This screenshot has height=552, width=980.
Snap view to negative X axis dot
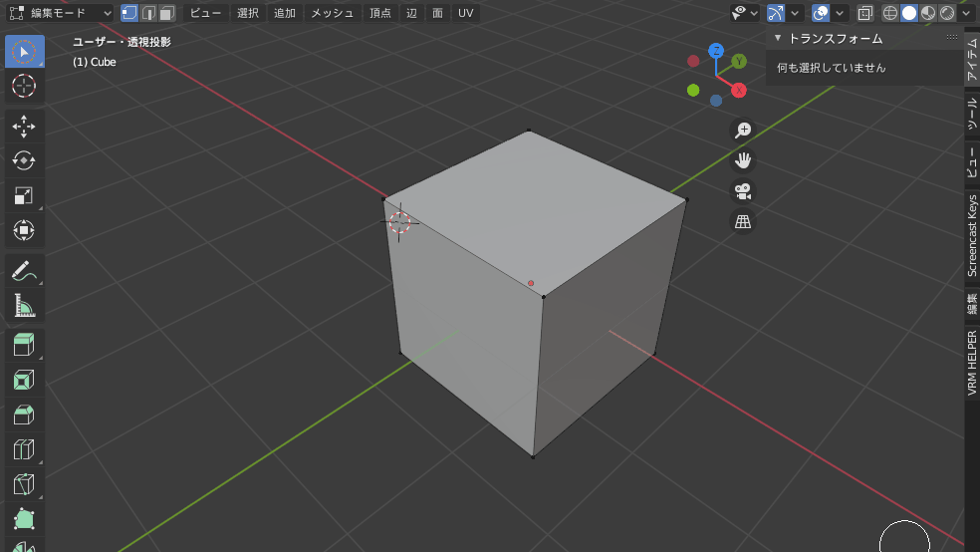pyautogui.click(x=693, y=61)
